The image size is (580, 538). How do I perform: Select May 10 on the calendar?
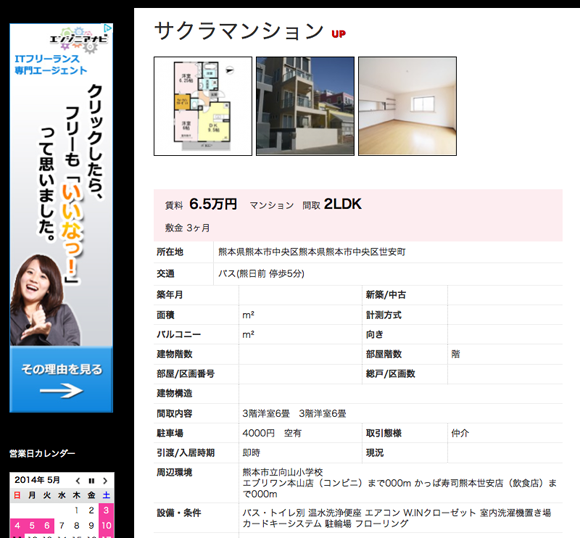click(106, 525)
